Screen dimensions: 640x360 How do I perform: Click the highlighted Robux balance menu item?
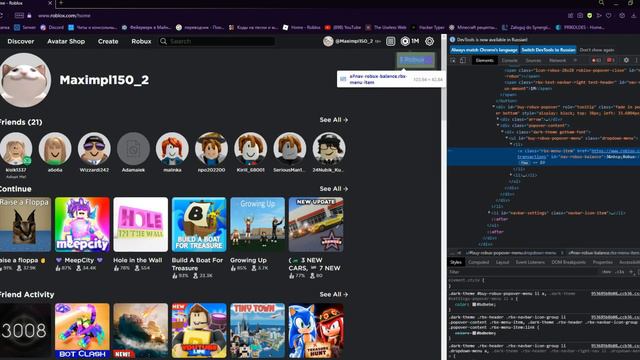[x=416, y=60]
